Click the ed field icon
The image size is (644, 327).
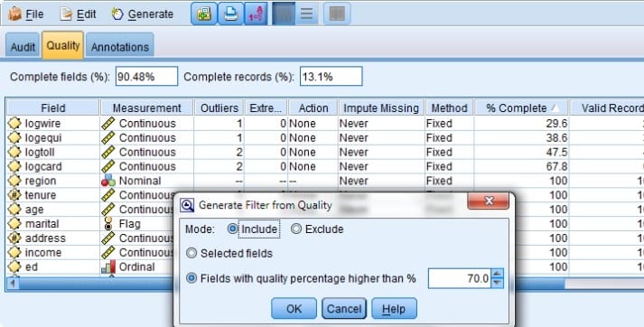[x=14, y=266]
